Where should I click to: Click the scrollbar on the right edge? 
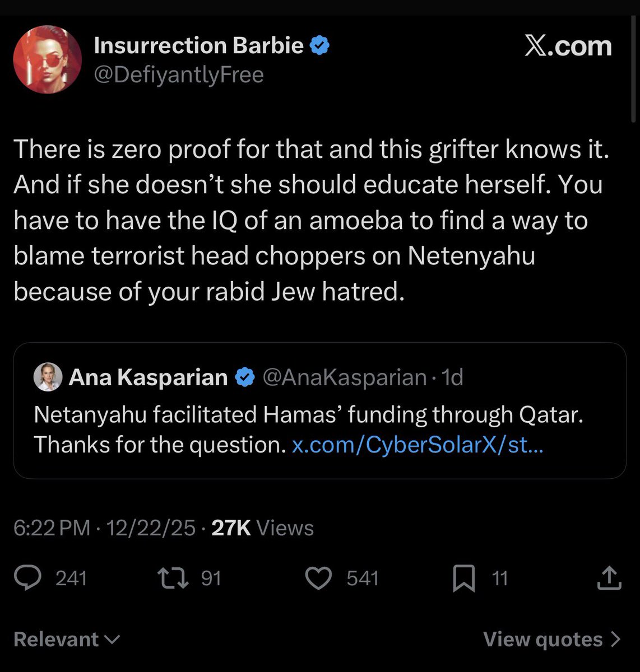tap(633, 62)
